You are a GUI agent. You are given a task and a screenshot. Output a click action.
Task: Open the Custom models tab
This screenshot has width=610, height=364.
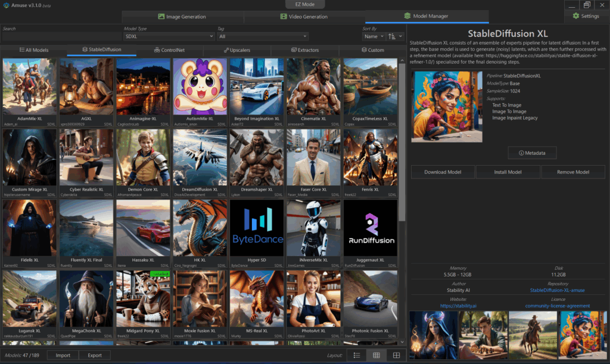pos(373,50)
